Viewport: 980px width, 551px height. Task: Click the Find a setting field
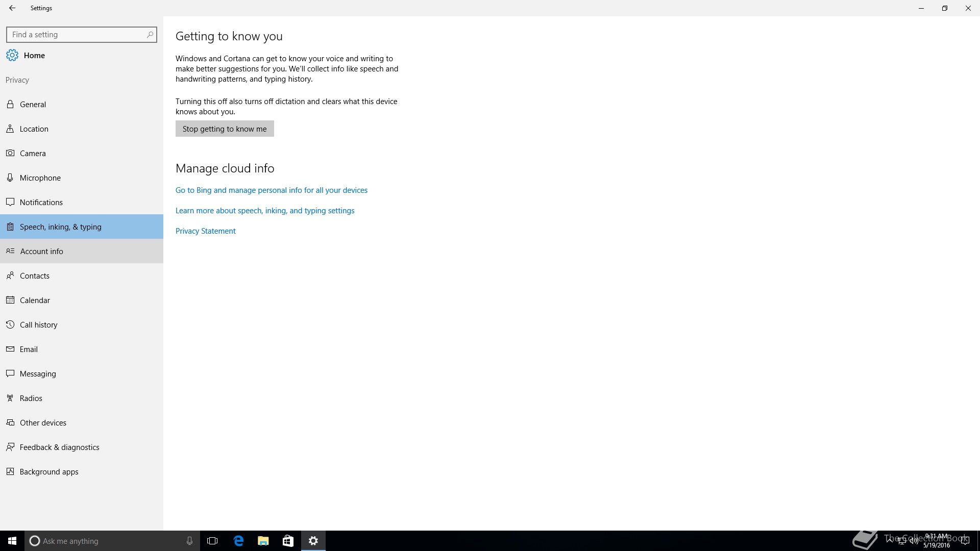77,35
